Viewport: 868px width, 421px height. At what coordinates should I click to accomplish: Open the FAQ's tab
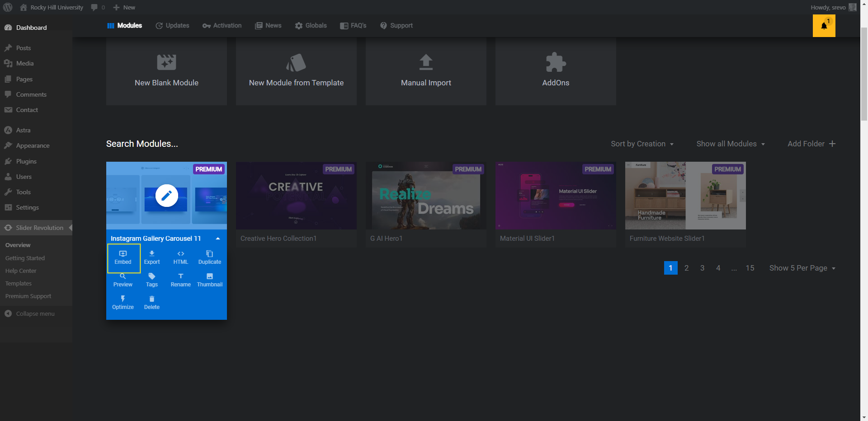(x=353, y=26)
